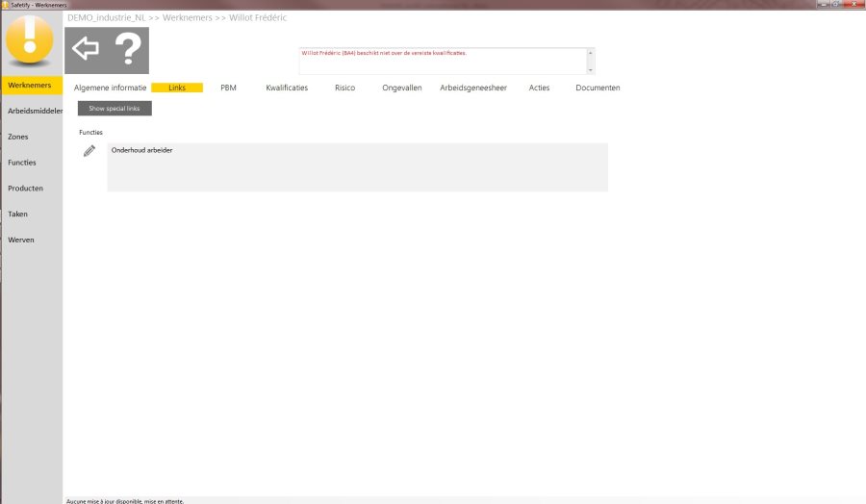Open the Arbeidsgeneesheer tab

tap(472, 88)
